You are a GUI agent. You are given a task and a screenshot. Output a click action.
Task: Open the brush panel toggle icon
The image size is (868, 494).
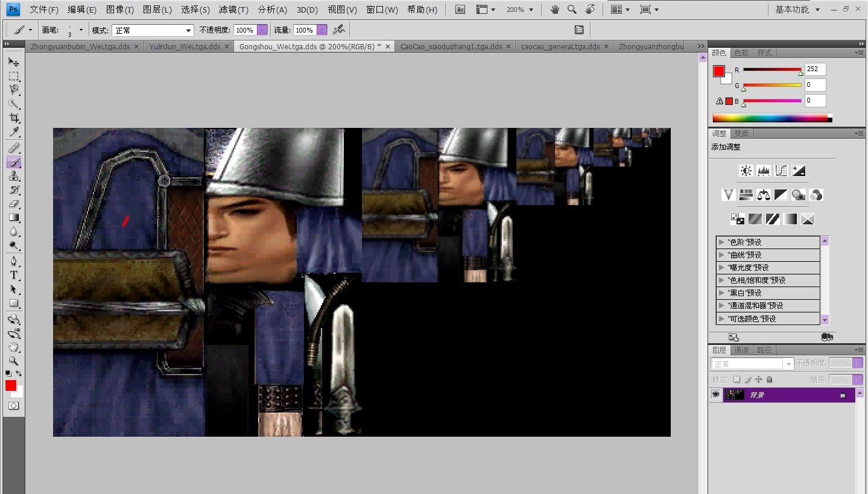(x=579, y=30)
